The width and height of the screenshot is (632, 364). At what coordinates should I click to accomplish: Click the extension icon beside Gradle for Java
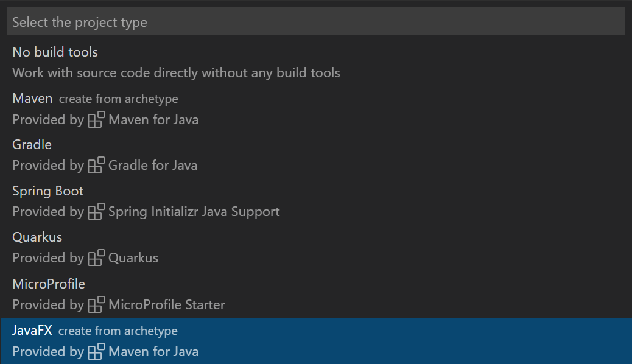[96, 165]
